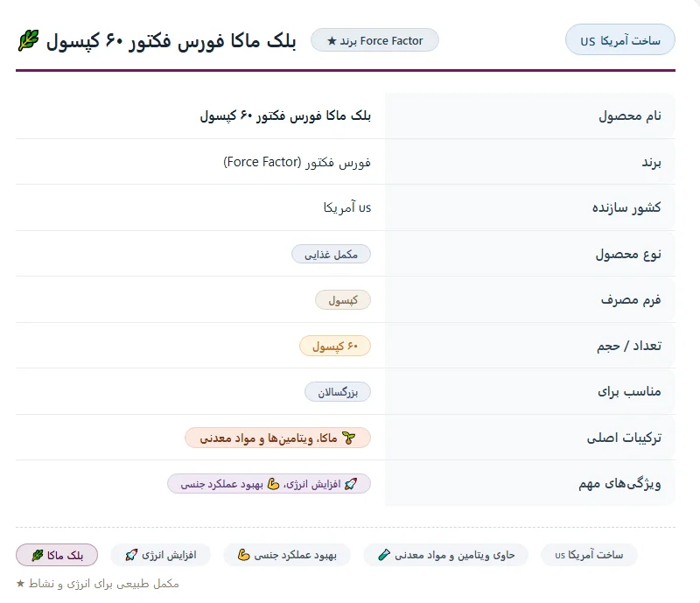Click the sprout icon in main ingredients pill

tap(348, 438)
